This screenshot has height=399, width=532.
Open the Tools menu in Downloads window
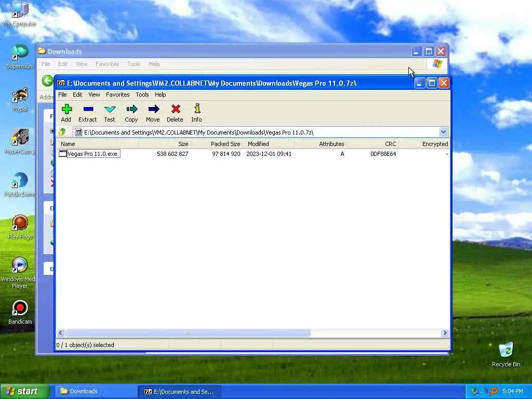tap(134, 64)
